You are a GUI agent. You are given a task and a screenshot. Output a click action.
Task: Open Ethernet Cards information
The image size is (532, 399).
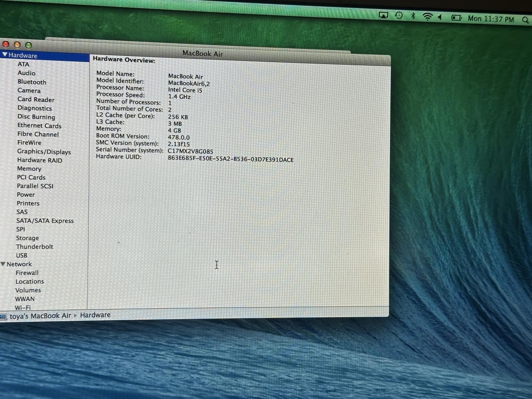coord(39,126)
